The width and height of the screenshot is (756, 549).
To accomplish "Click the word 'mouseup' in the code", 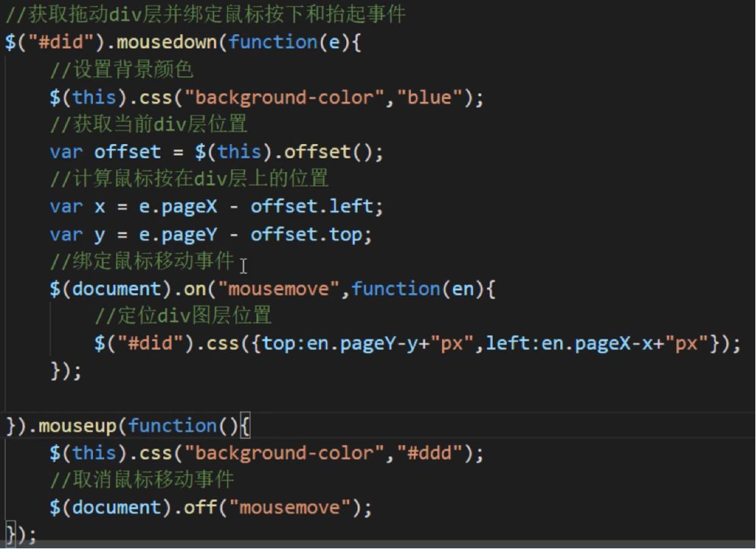I will [77, 427].
